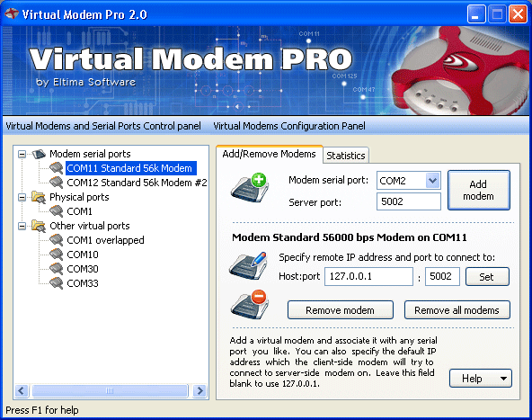Click the Other virtual ports folder icon
532x420 pixels.
[39, 226]
